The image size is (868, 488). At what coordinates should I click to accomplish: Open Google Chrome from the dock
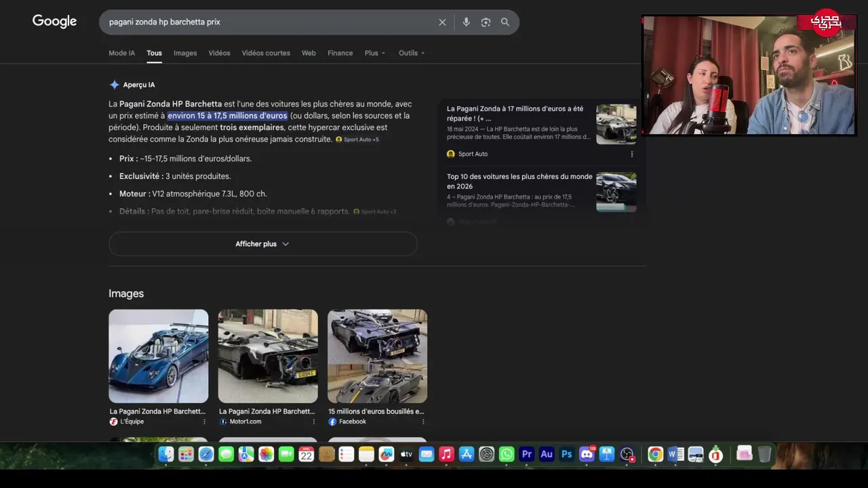(655, 455)
